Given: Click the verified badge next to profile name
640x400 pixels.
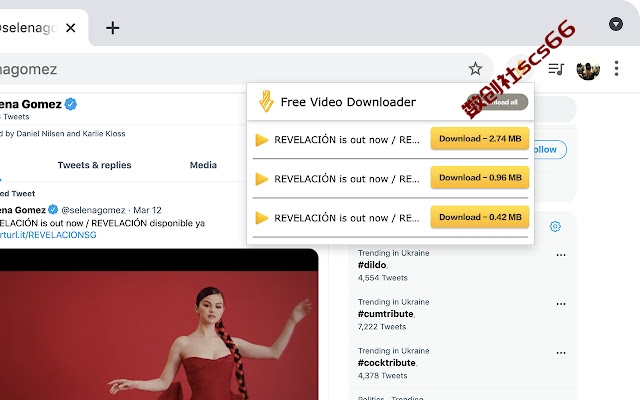Looking at the screenshot, I should coord(71,104).
